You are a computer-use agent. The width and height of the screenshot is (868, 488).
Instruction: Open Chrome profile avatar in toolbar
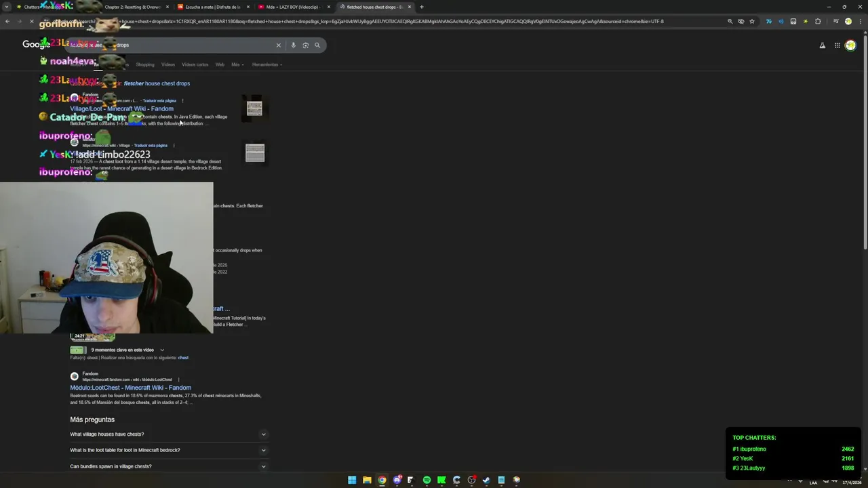[x=848, y=21]
